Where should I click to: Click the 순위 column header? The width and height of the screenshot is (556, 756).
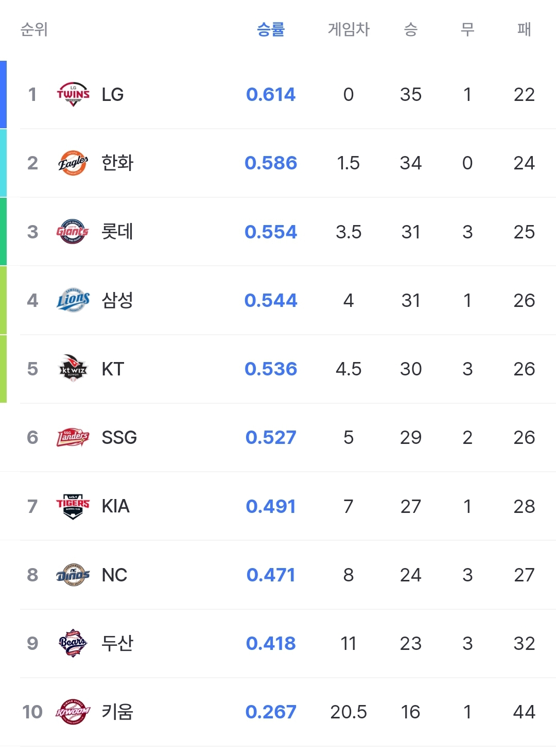tap(34, 29)
